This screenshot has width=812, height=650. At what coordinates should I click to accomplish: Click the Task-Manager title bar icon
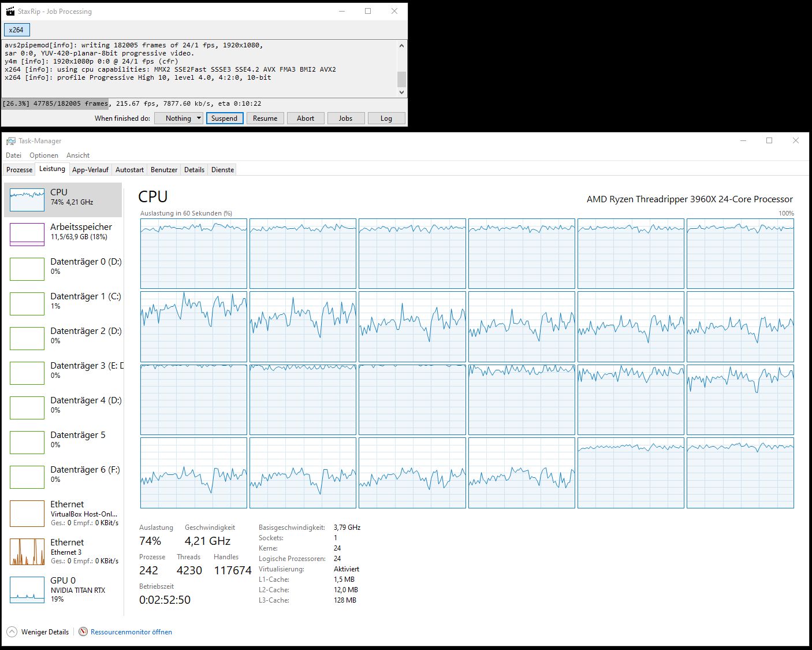point(11,141)
